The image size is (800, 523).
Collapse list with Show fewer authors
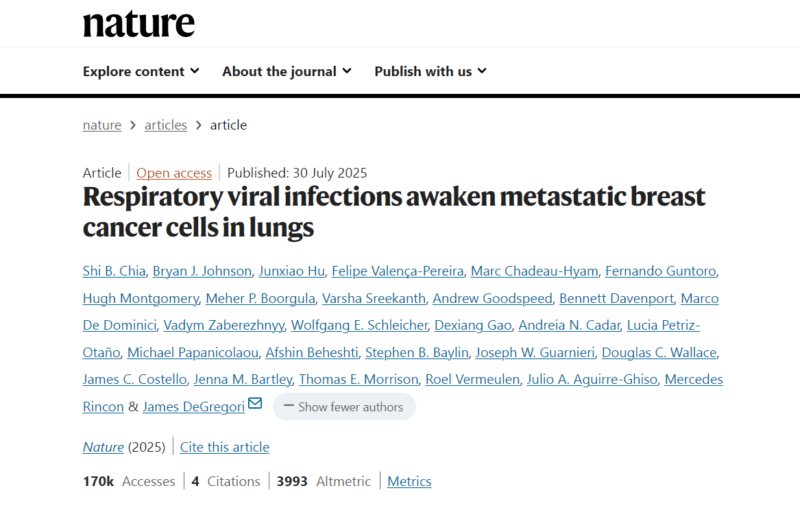(344, 407)
